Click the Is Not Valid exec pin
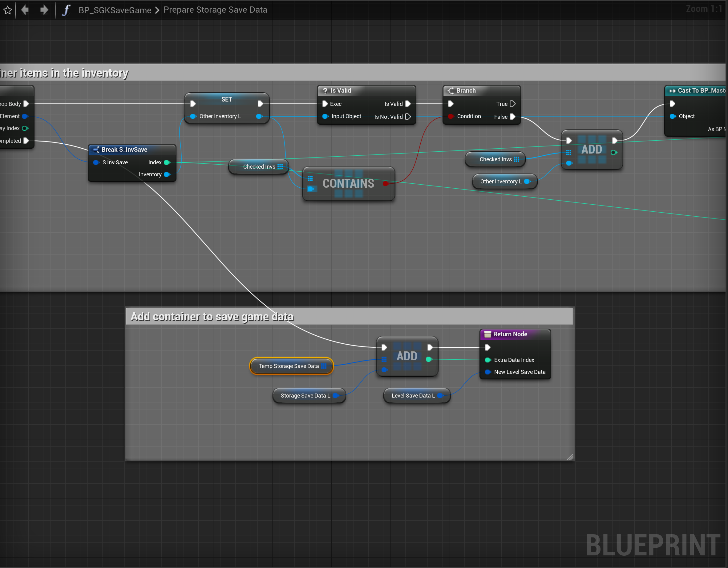Viewport: 728px width, 568px height. click(408, 117)
